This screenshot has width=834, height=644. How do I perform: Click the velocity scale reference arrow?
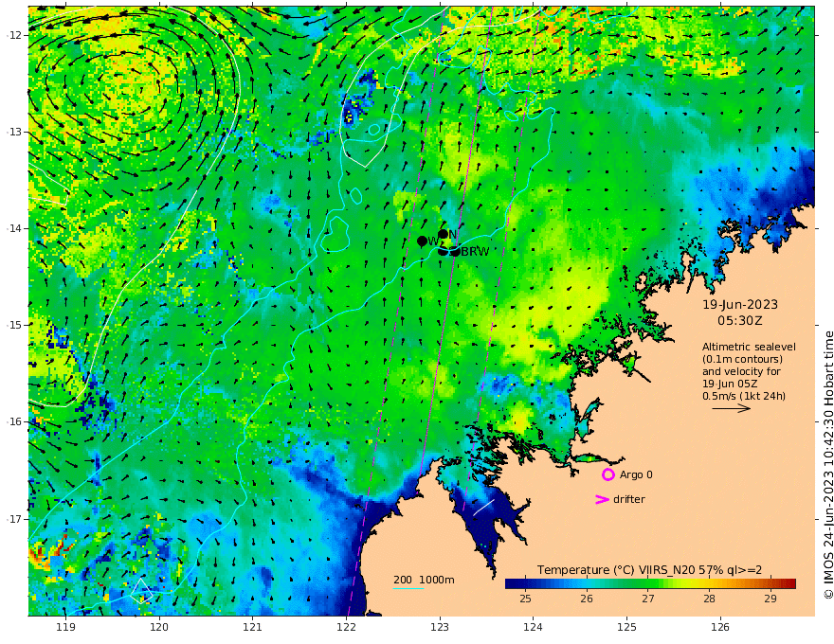732,408
